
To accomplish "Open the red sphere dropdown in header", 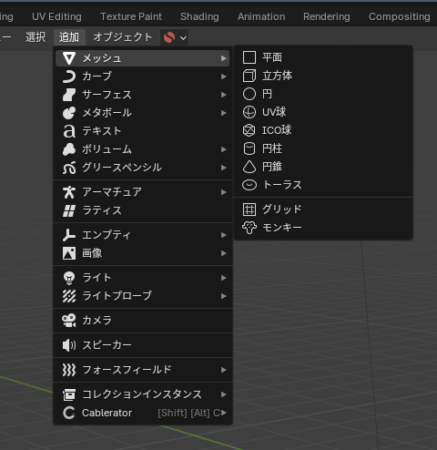I will pyautogui.click(x=174, y=37).
